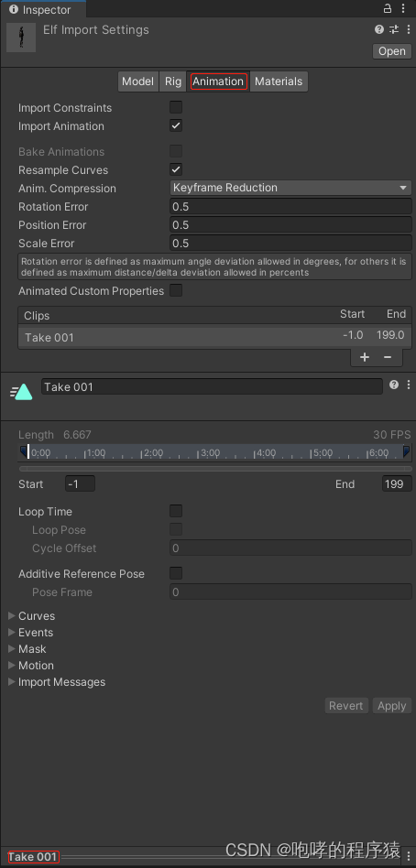Open Anim. Compression dropdown
Image resolution: width=416 pixels, height=868 pixels.
(290, 188)
